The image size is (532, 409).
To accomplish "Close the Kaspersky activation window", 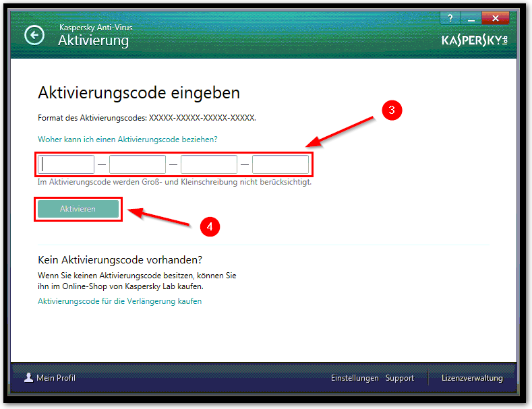I will point(496,18).
